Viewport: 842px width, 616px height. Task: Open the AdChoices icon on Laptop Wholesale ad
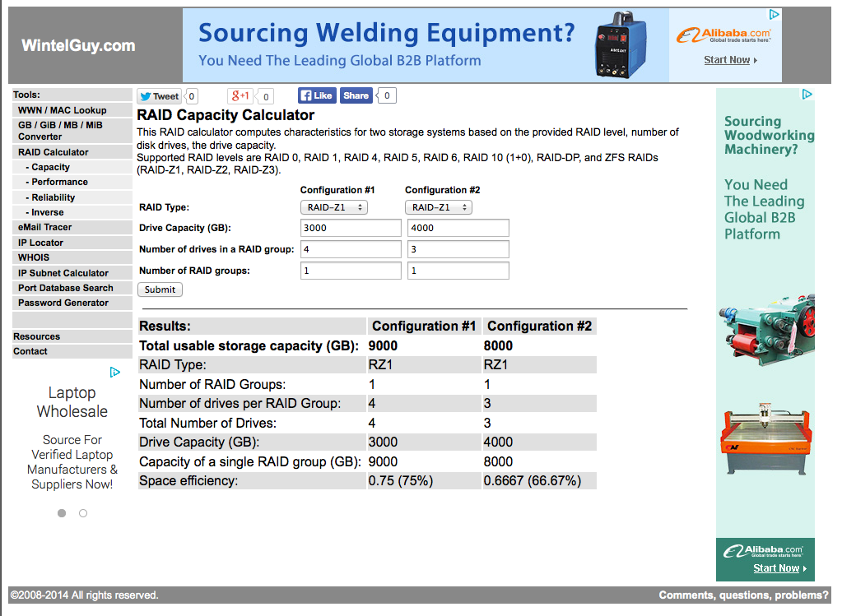click(115, 372)
